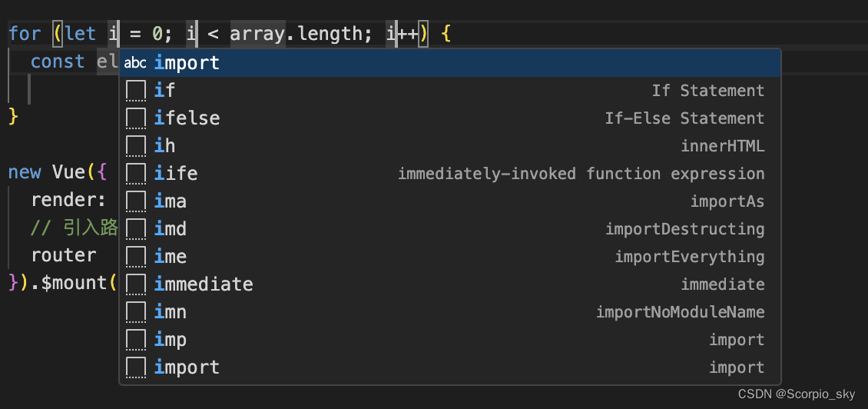The width and height of the screenshot is (868, 409).
Task: Click the snippet icon beside 'immediate'
Action: click(136, 284)
